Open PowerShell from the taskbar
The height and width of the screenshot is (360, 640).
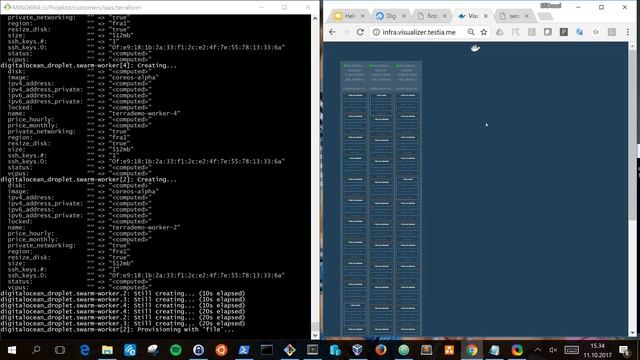pyautogui.click(x=244, y=350)
